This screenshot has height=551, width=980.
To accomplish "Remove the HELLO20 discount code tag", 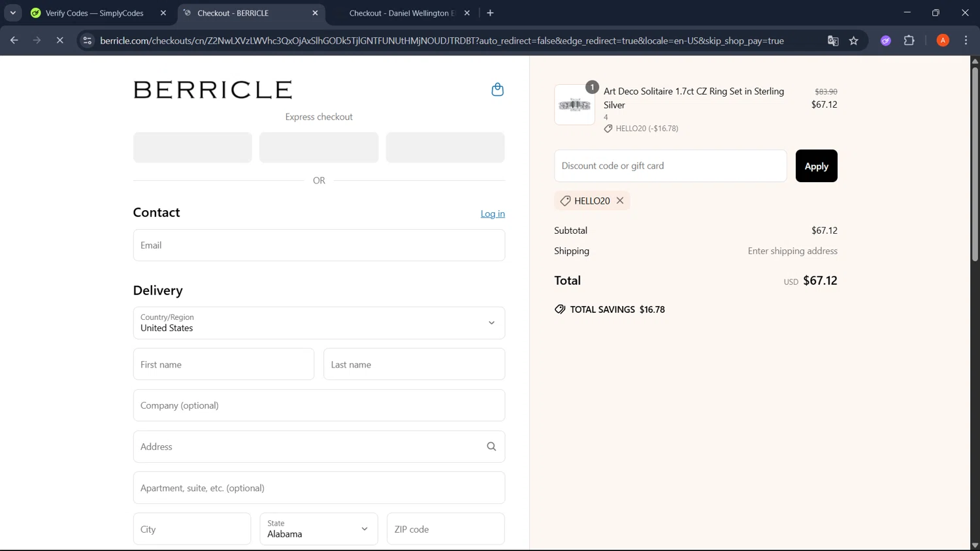I will (x=620, y=200).
